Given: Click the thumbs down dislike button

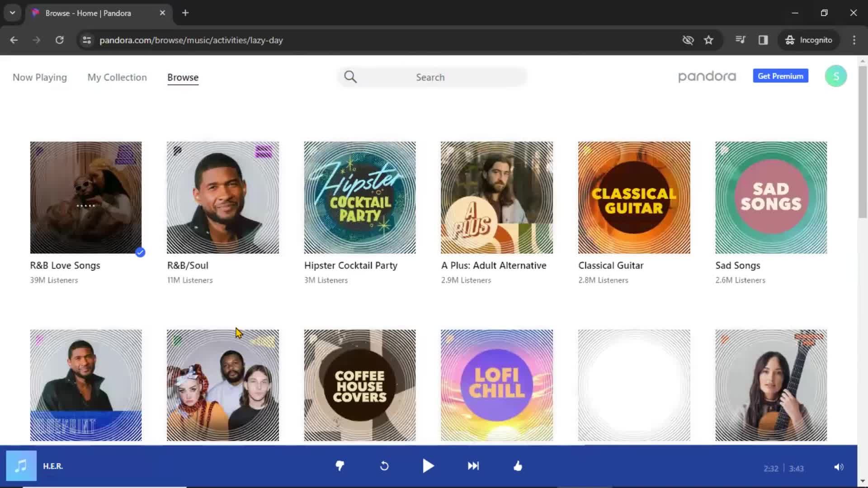Looking at the screenshot, I should 339,466.
